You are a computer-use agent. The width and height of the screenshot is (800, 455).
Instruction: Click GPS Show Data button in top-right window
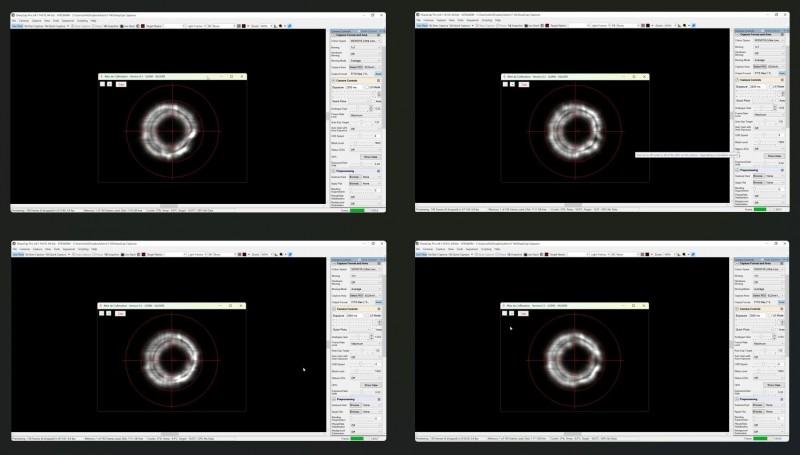click(x=773, y=157)
